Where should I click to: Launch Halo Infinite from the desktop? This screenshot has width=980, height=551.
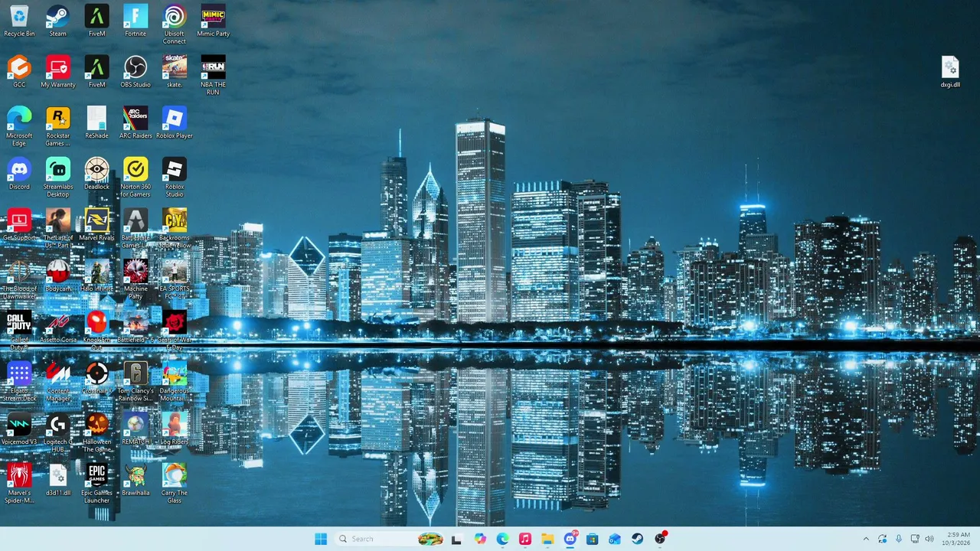[x=96, y=276]
